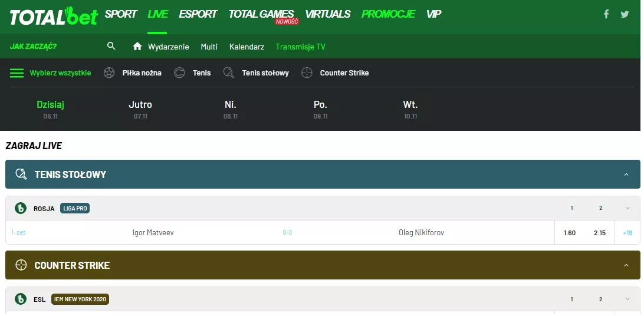Click the tennis ball icon
Screen dimensions: 644x316
179,73
